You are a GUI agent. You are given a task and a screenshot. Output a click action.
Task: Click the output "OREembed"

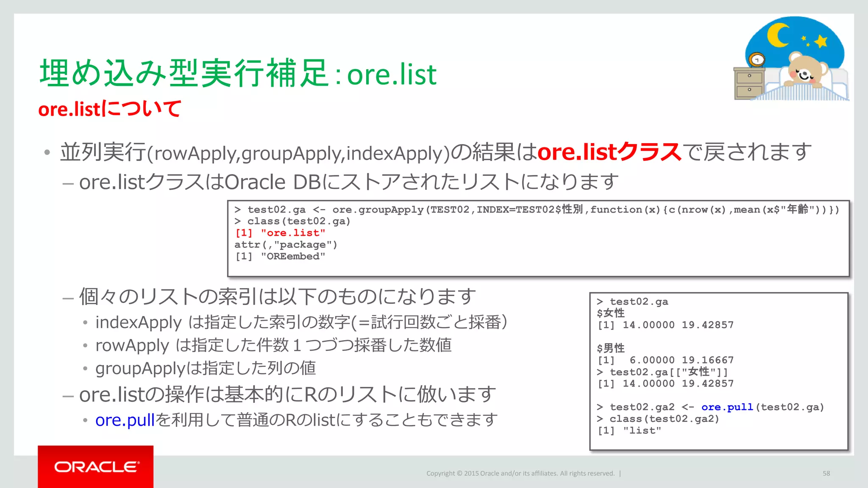(293, 256)
